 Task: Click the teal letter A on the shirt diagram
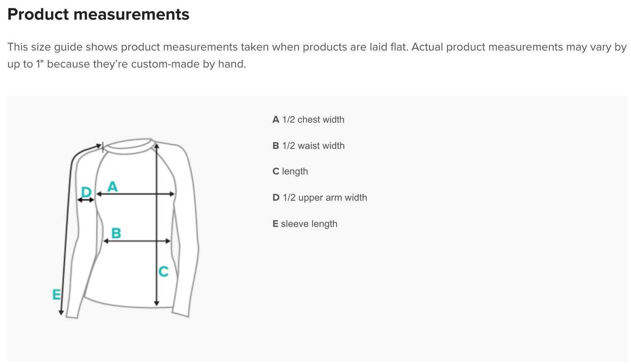(x=113, y=186)
